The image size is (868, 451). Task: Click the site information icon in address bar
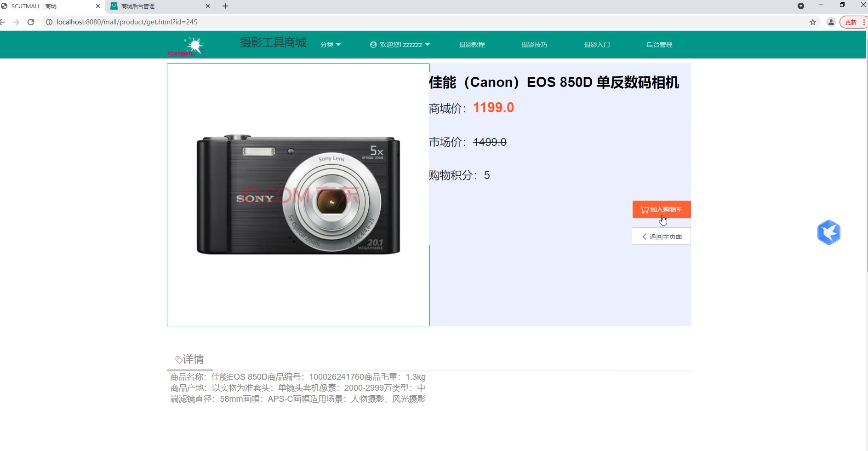[49, 22]
